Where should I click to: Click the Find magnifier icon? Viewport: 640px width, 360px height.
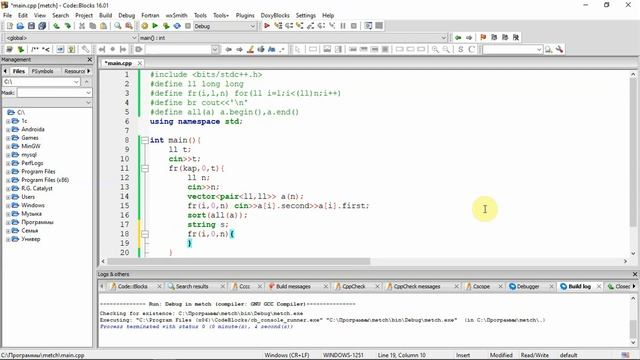pos(118,26)
